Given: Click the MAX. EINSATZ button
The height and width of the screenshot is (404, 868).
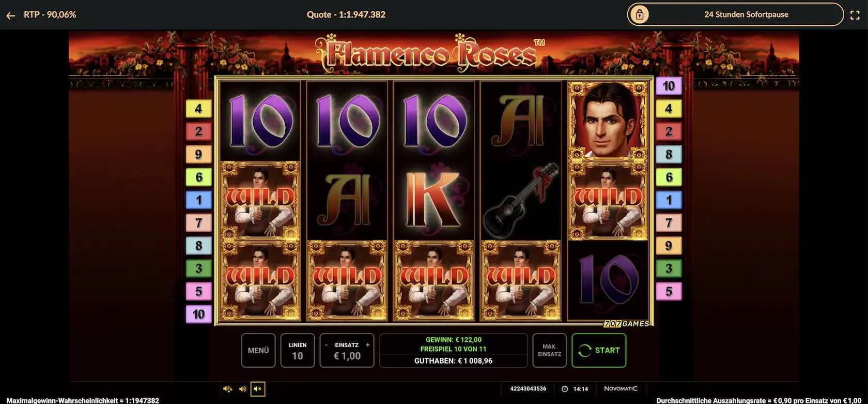Looking at the screenshot, I should (x=550, y=351).
